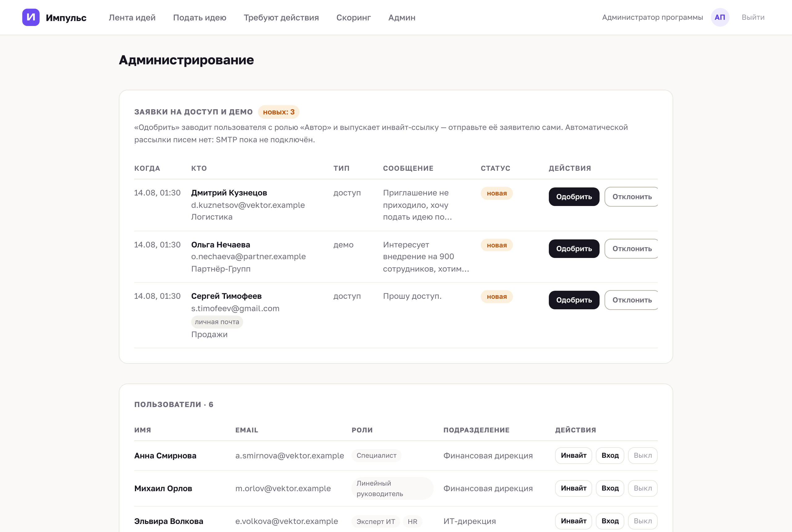
Task: Click the purple Импульс logo icon
Action: (31, 17)
